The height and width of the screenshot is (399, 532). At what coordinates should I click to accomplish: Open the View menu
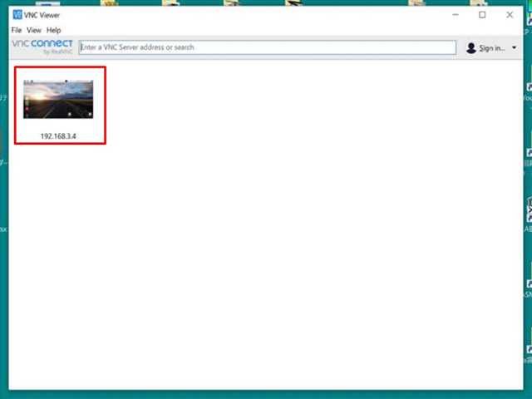pos(33,30)
